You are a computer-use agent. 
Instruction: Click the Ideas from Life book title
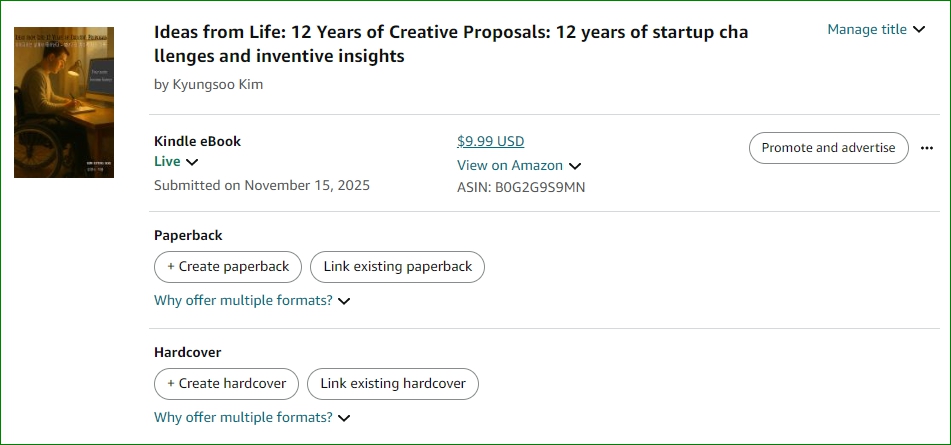tap(450, 44)
